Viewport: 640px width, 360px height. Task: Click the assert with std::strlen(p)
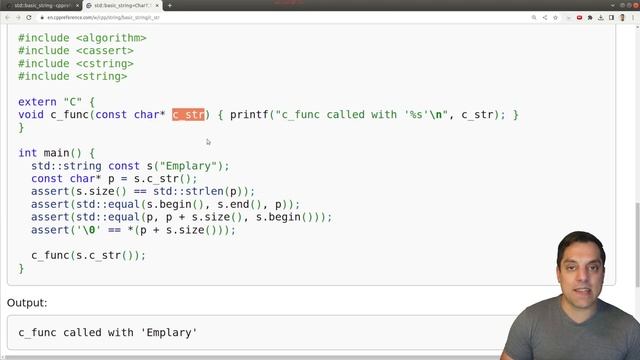pos(143,191)
